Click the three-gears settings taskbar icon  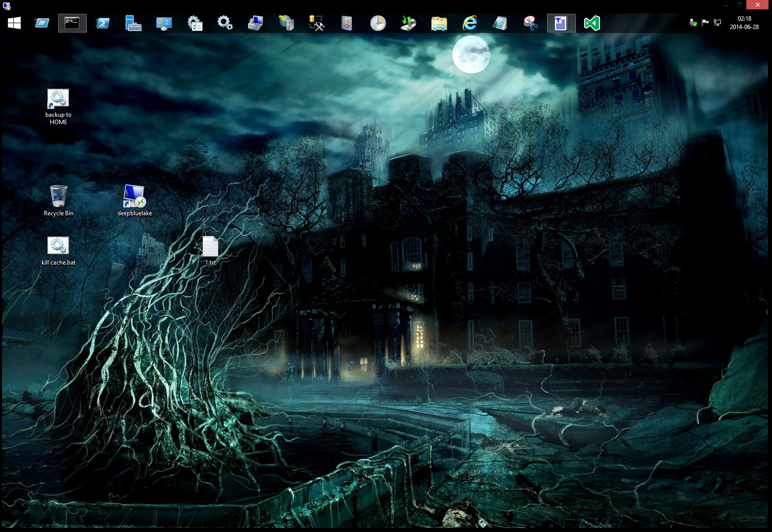tap(225, 23)
